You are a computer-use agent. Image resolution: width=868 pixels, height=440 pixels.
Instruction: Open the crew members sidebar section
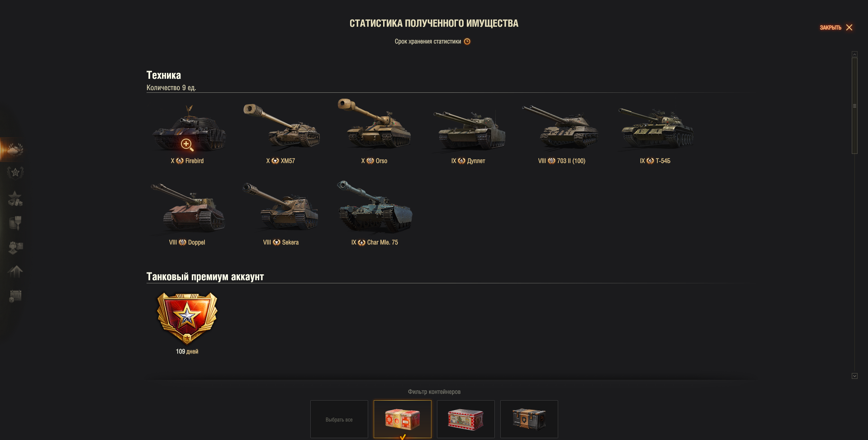coord(15,247)
